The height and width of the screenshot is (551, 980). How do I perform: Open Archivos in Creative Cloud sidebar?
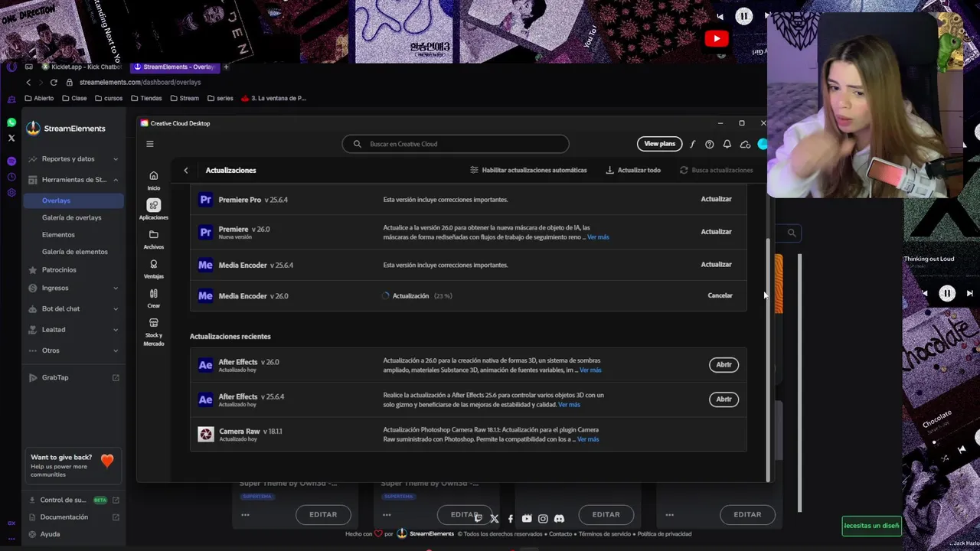pos(154,239)
